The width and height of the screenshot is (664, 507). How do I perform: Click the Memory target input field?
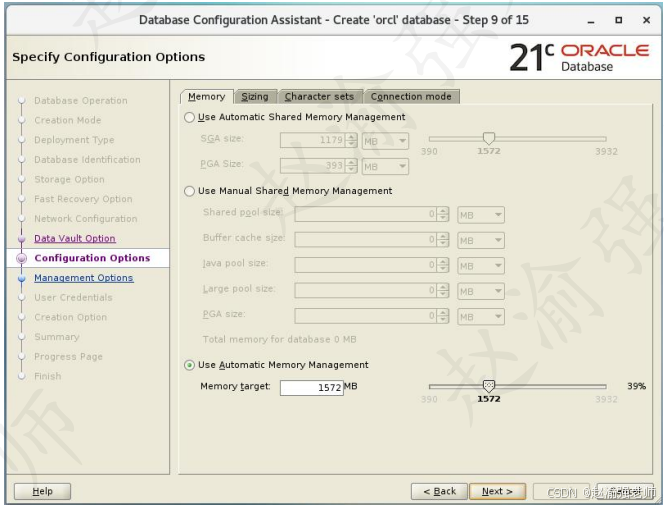pyautogui.click(x=312, y=387)
